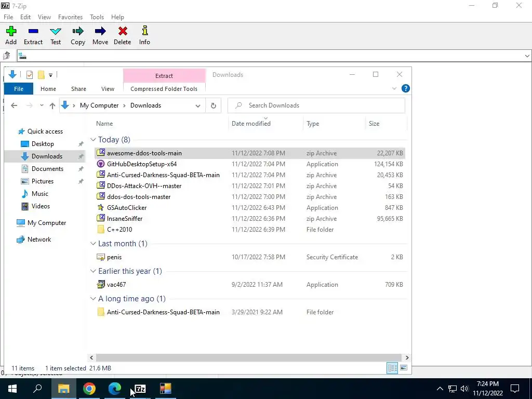The image size is (532, 399).
Task: Switch to the Explorer Home ribbon tab
Action: point(48,89)
